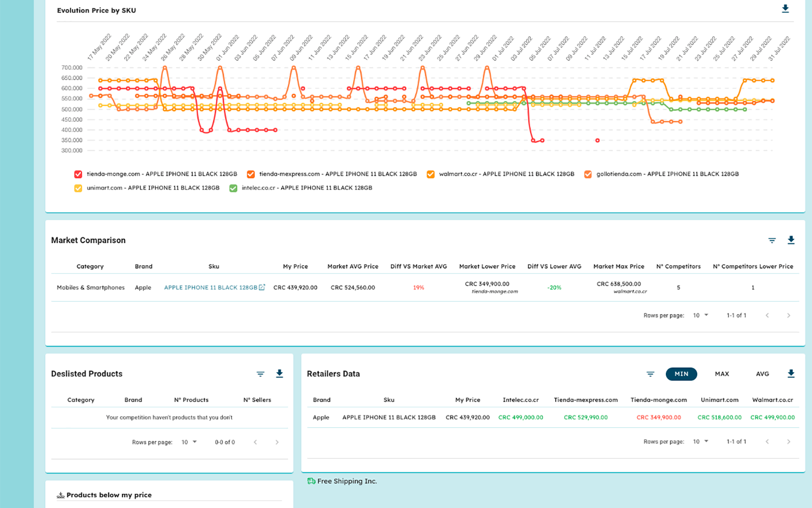The width and height of the screenshot is (812, 508).
Task: Toggle gollotienda.com series checkbox
Action: [x=588, y=174]
